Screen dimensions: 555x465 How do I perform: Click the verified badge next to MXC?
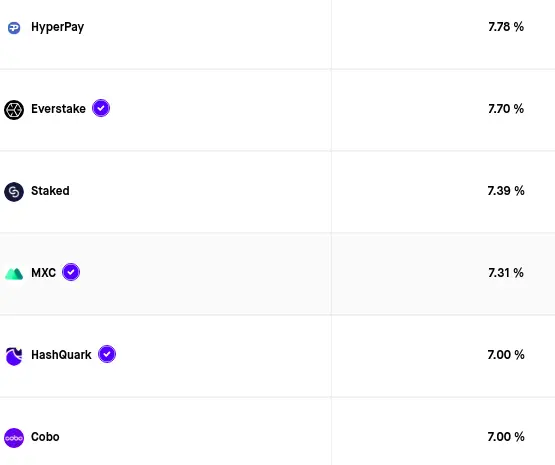pyautogui.click(x=71, y=272)
